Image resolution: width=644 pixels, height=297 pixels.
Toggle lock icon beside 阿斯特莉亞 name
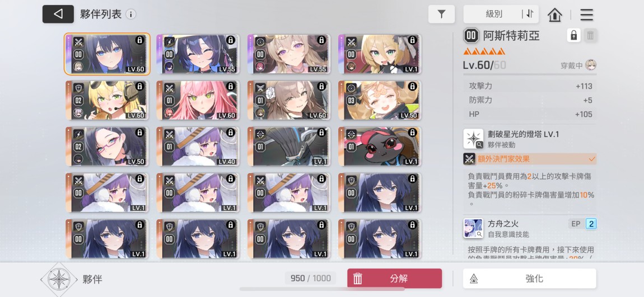(x=574, y=35)
